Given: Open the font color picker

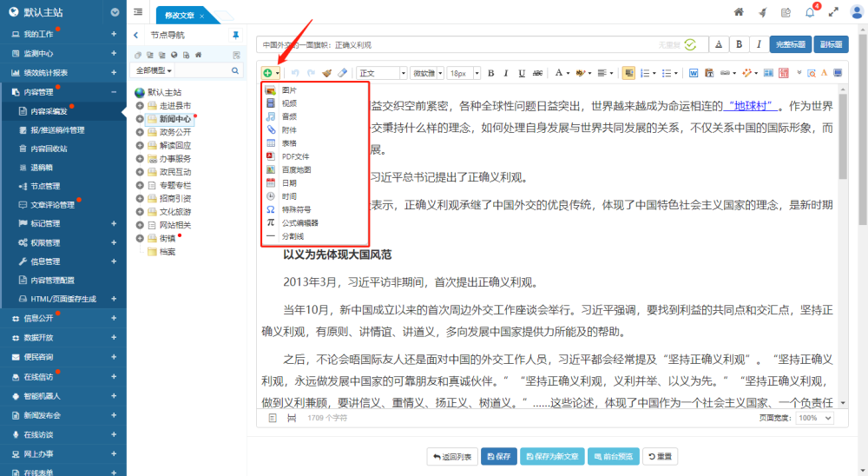Looking at the screenshot, I should click(x=559, y=73).
